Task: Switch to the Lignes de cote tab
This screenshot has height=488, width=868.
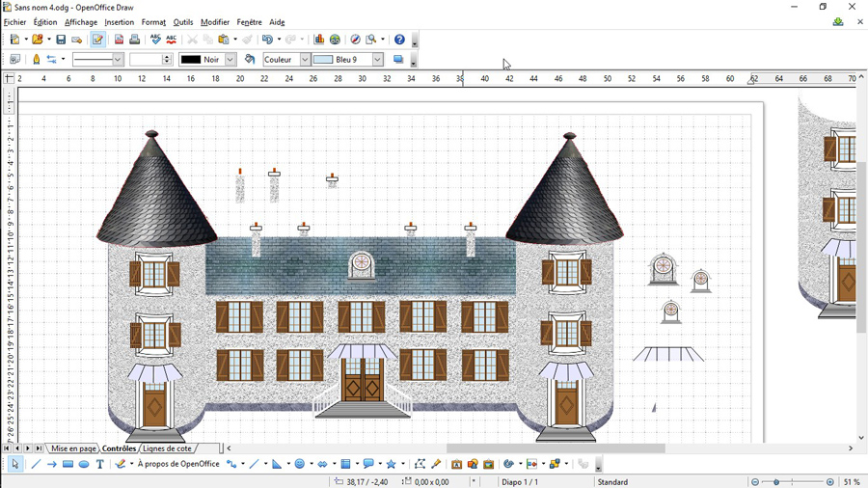Action: tap(166, 448)
